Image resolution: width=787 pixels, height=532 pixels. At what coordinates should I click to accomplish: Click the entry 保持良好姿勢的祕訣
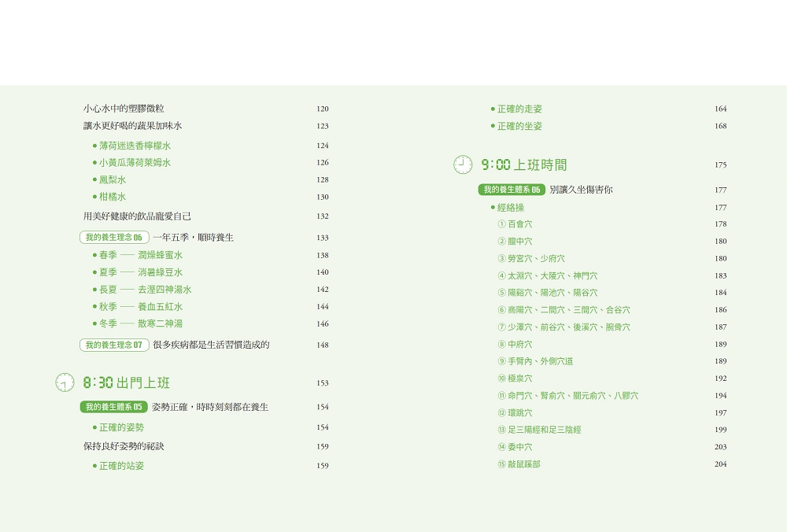(124, 446)
